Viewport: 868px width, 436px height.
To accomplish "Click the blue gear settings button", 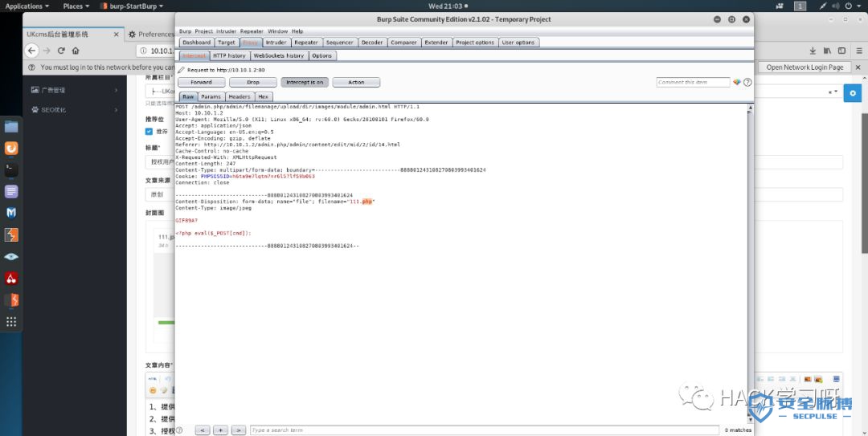I will tap(853, 93).
